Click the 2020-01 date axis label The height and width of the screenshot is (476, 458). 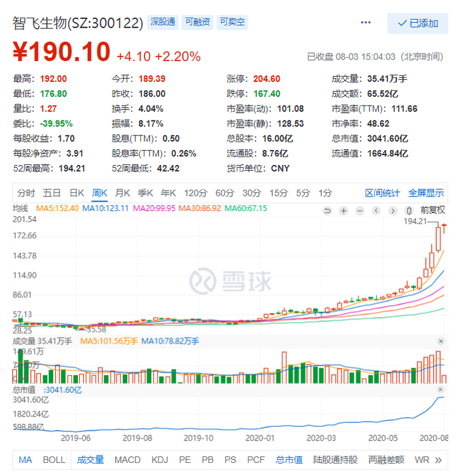(x=260, y=438)
